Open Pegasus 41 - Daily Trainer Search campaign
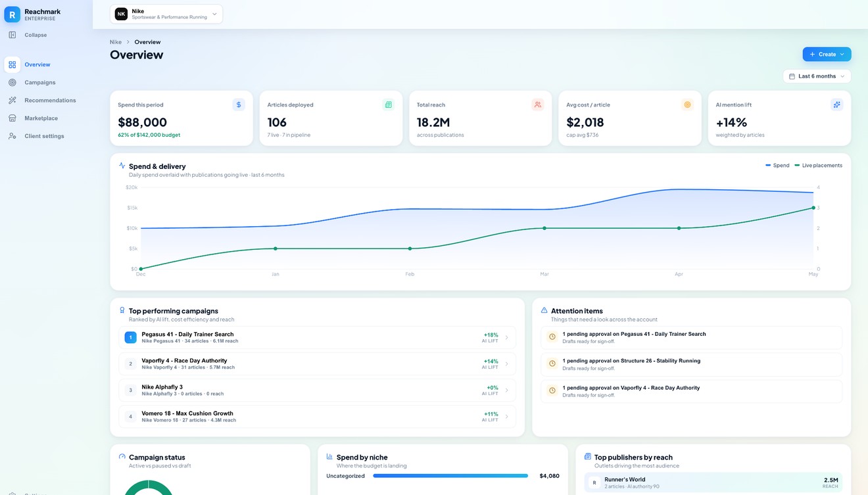 coord(317,337)
